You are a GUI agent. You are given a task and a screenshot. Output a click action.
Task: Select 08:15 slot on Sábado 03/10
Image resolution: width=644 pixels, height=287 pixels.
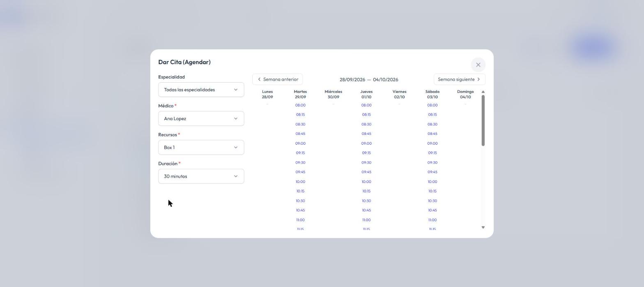click(x=432, y=115)
